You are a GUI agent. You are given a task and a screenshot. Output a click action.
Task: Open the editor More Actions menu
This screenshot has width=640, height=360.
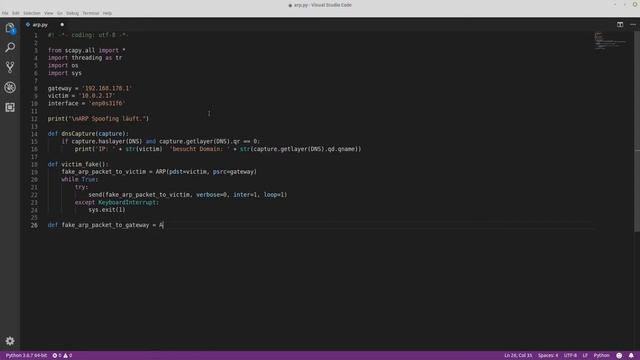pyautogui.click(x=633, y=24)
